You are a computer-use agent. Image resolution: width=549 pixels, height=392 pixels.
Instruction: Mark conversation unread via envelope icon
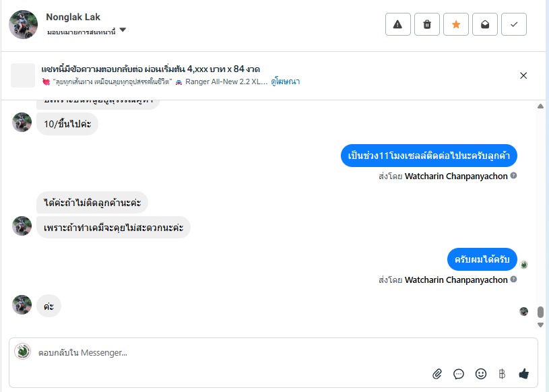(485, 24)
